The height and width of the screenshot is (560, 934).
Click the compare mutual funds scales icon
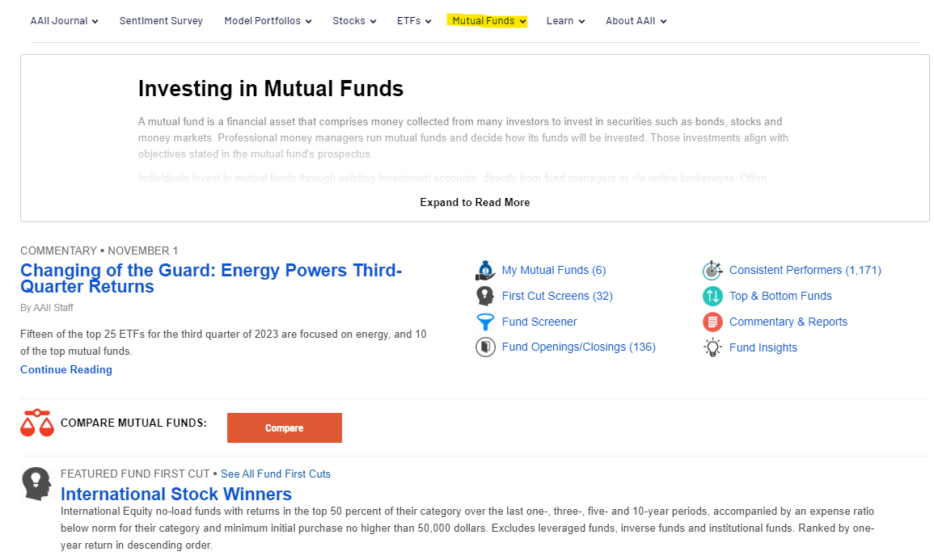click(37, 423)
